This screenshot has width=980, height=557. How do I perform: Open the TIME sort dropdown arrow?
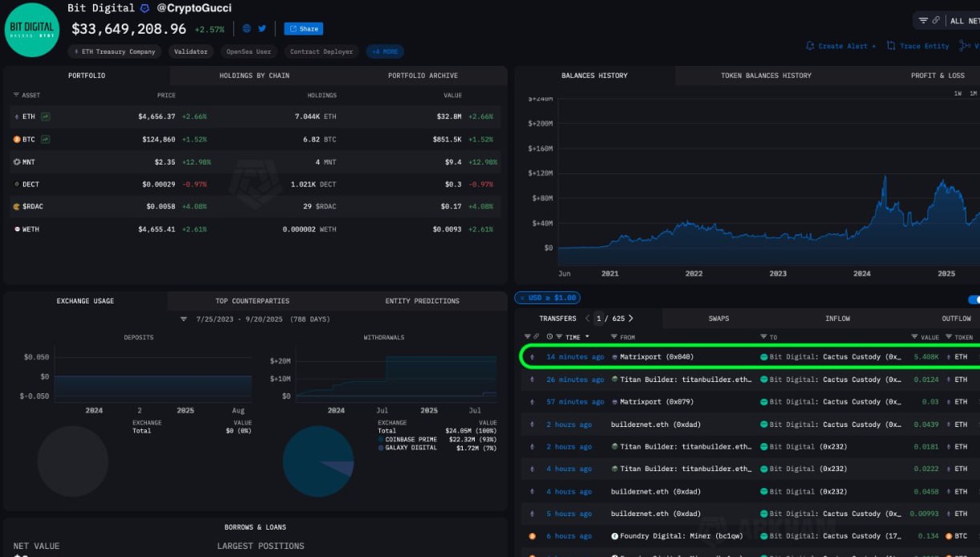(587, 337)
